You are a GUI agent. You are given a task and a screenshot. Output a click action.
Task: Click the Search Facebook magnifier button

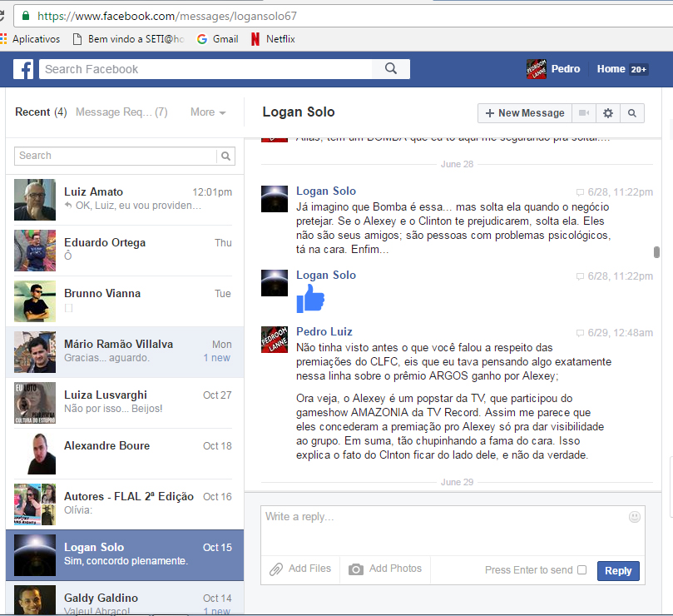point(391,69)
